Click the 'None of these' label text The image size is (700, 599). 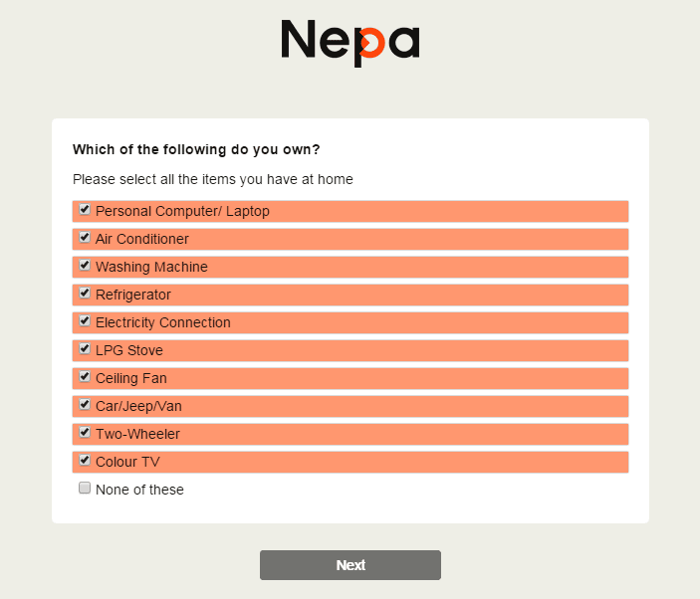139,490
